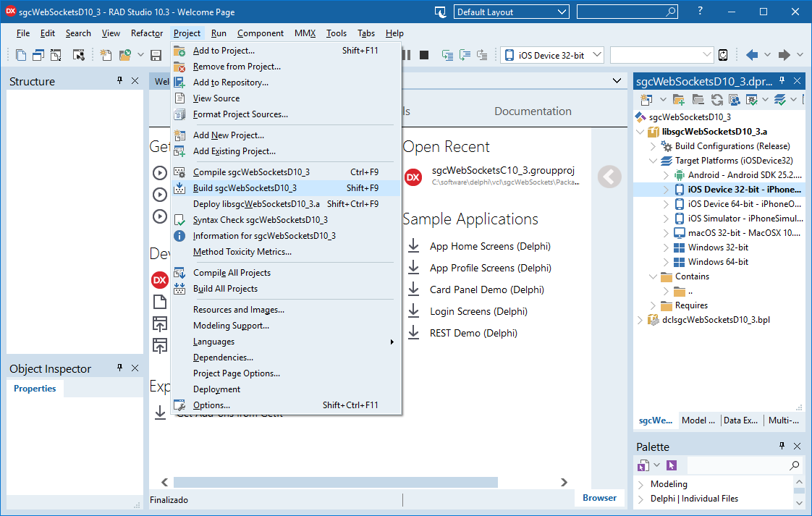The width and height of the screenshot is (812, 516).
Task: Open the iOS Device 32-bit platform dropdown
Action: 596,54
